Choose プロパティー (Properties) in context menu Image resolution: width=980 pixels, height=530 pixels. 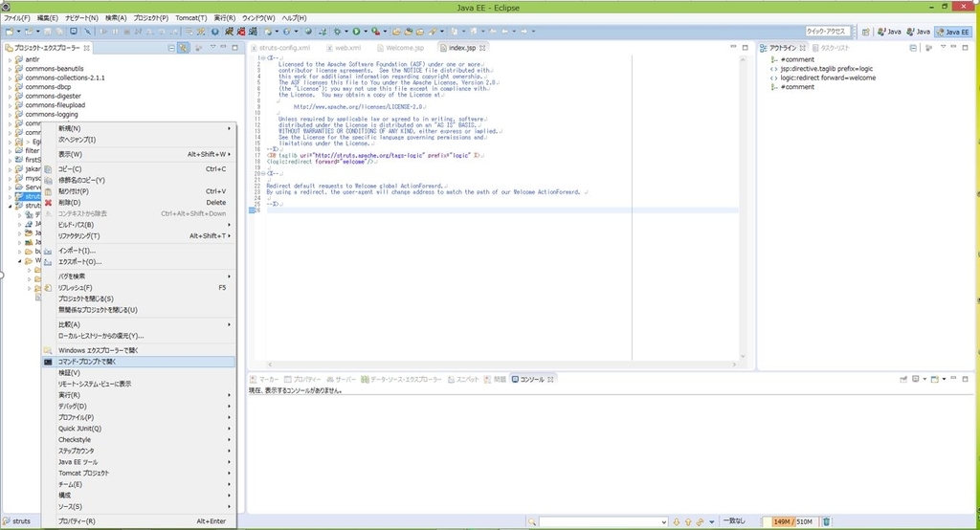pyautogui.click(x=138, y=520)
